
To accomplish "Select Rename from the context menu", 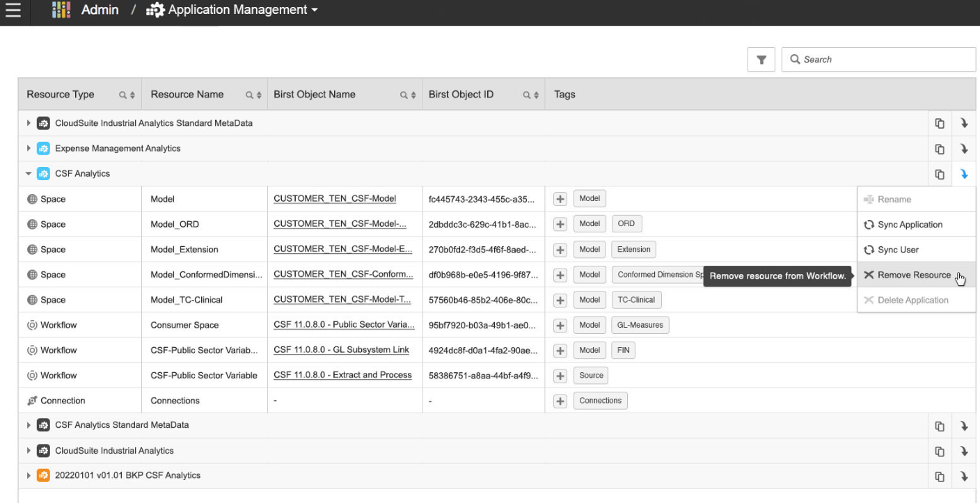I will pyautogui.click(x=916, y=200).
